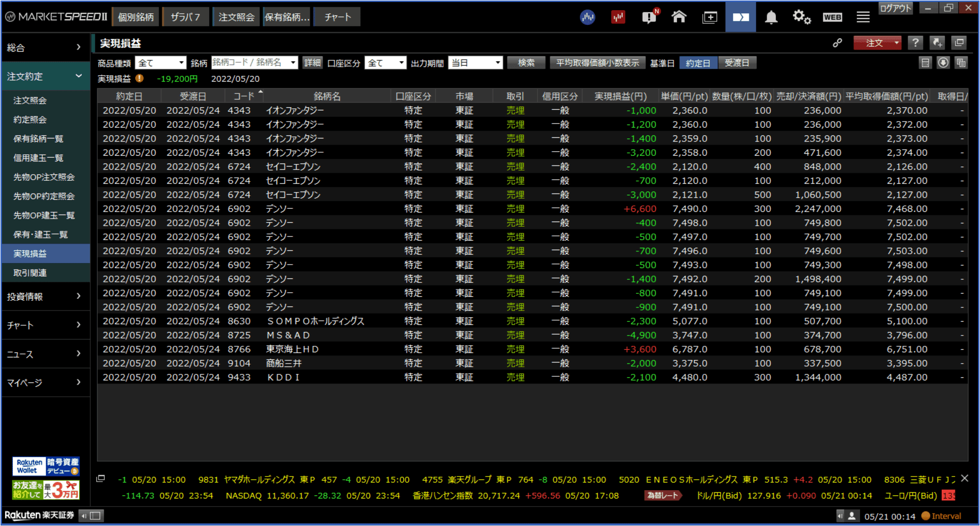The image size is (980, 526).
Task: Pop out the realized P&L panel to a separate window
Action: [x=959, y=43]
